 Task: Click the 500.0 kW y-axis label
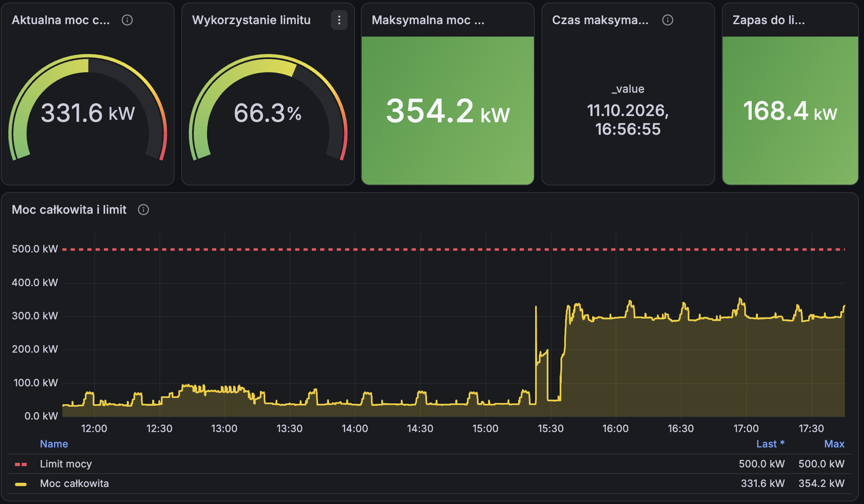(35, 249)
